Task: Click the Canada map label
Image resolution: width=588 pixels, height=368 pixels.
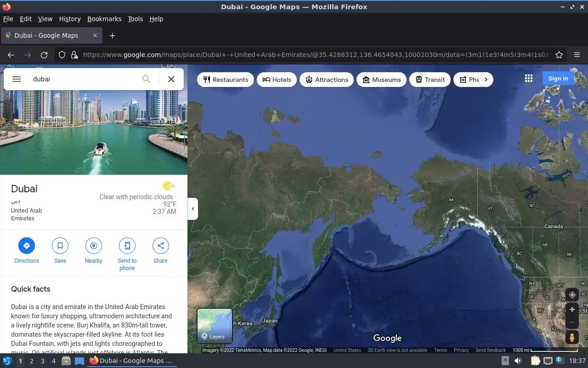Action: point(554,226)
